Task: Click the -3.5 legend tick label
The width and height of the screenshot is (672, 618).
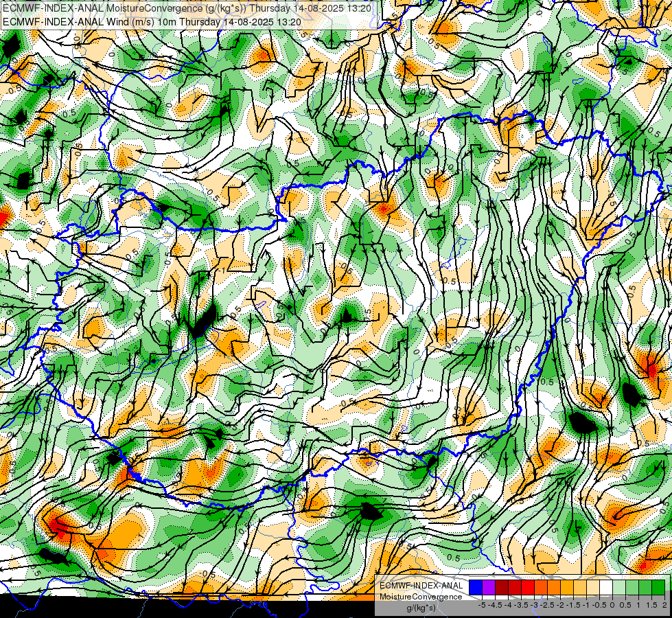Action: pos(521,605)
